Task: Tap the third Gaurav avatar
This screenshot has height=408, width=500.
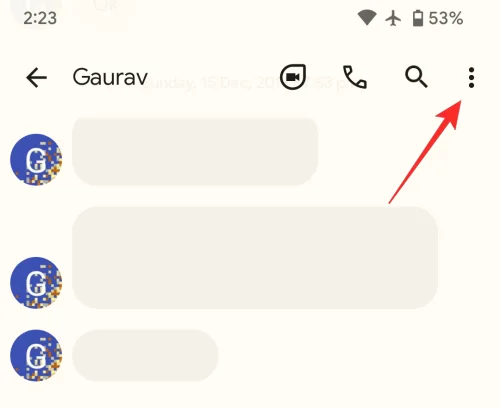Action: (x=36, y=355)
